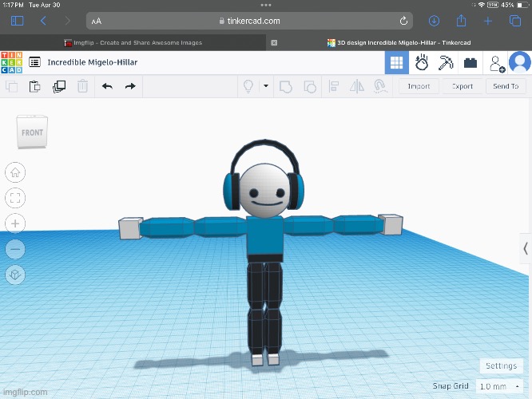Viewport: 532px width, 399px height.
Task: Open the user profile avatar
Action: coord(519,62)
